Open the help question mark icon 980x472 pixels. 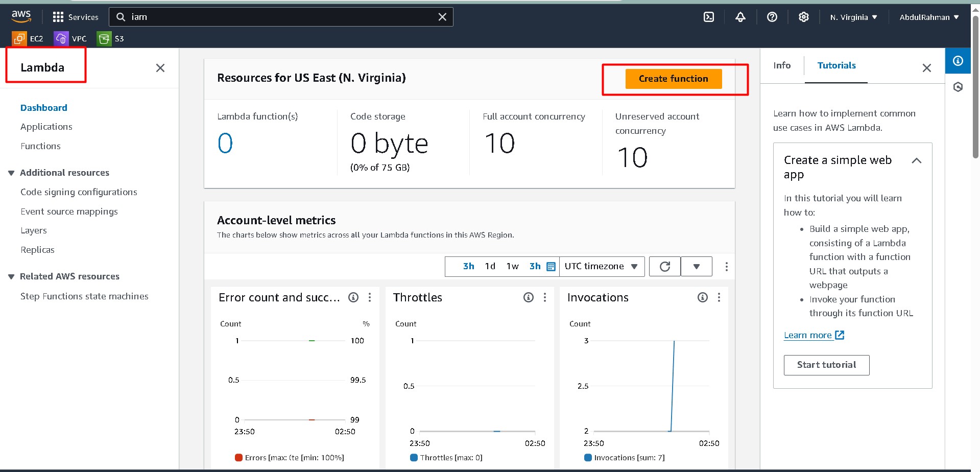click(x=772, y=17)
